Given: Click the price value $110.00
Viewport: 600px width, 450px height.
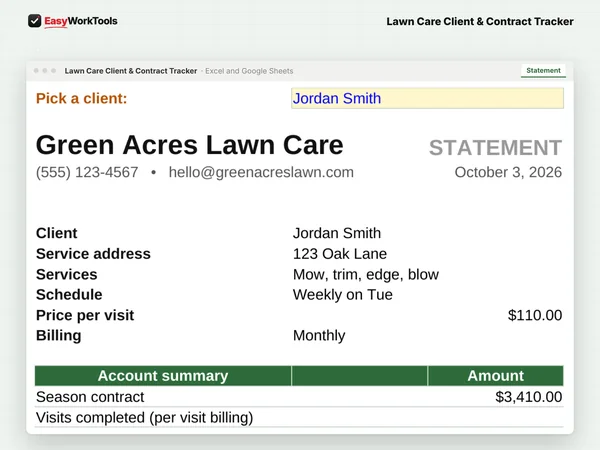Looking at the screenshot, I should (x=535, y=315).
